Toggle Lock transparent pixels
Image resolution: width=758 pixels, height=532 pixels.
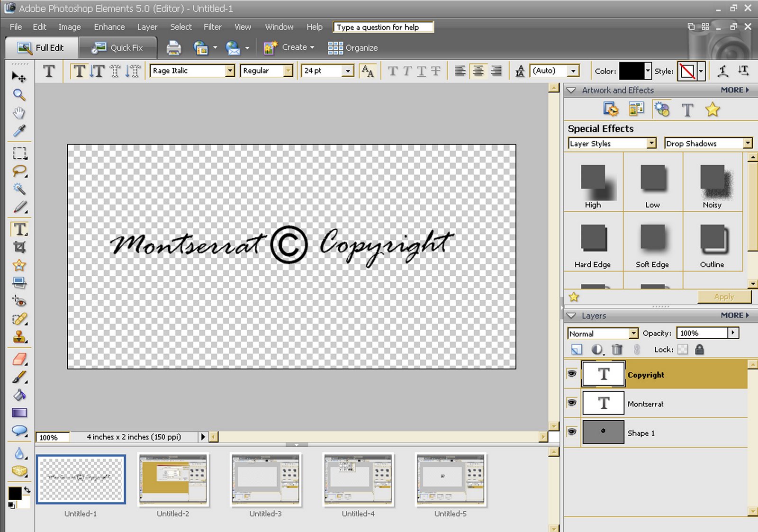(683, 350)
